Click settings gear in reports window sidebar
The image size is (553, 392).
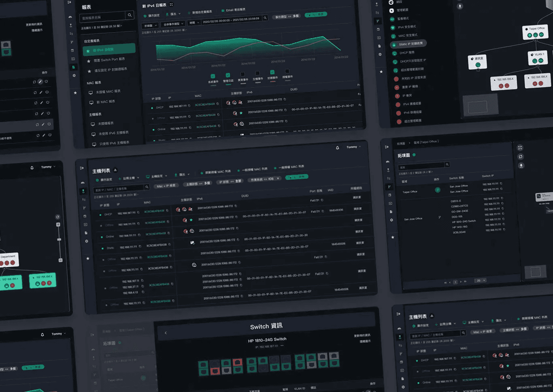[74, 76]
